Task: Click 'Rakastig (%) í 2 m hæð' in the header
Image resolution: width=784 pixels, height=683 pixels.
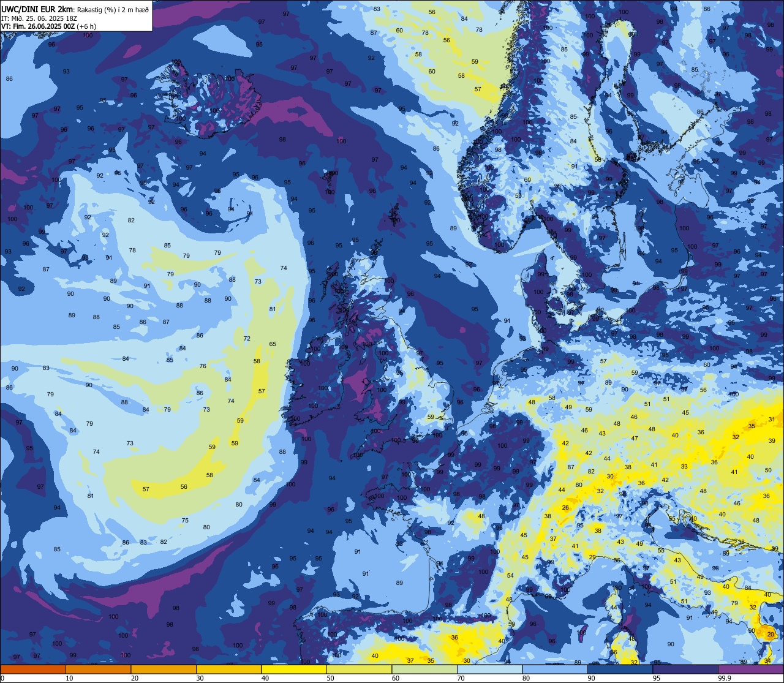Action: coord(112,9)
